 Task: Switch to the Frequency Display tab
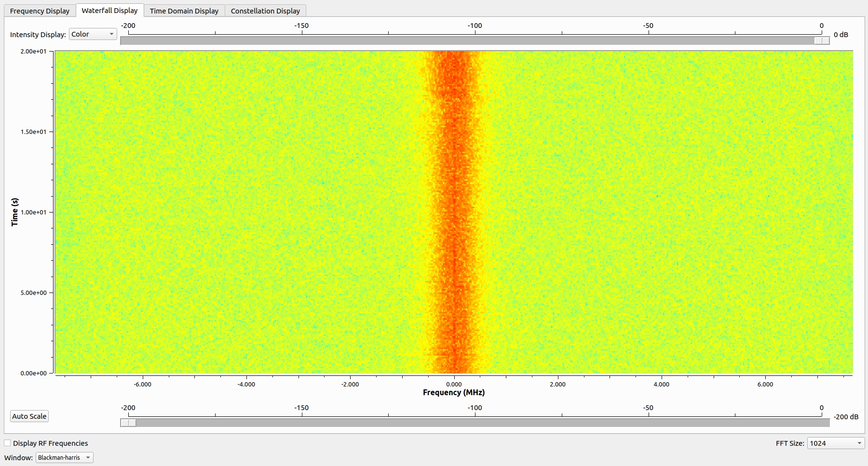coord(40,11)
